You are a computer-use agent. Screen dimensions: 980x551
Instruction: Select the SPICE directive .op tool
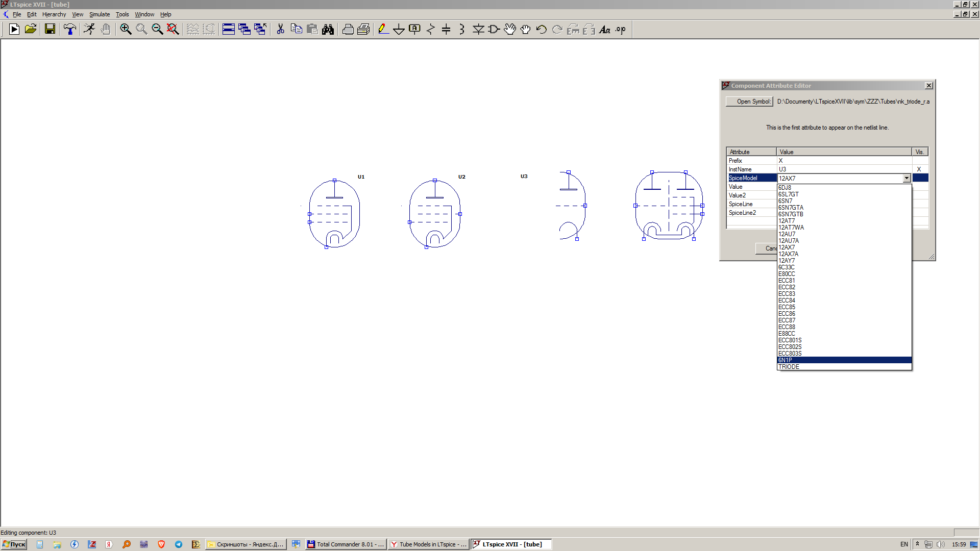(621, 29)
